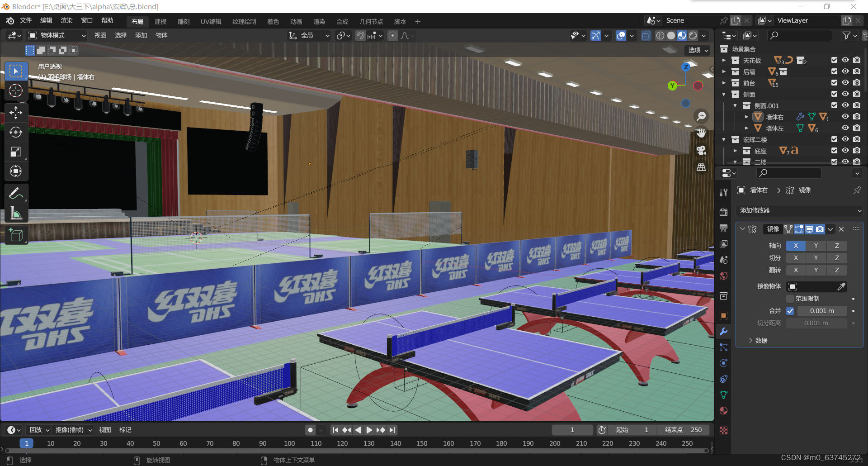
Task: Click the viewport pan hand icon
Action: tap(701, 133)
